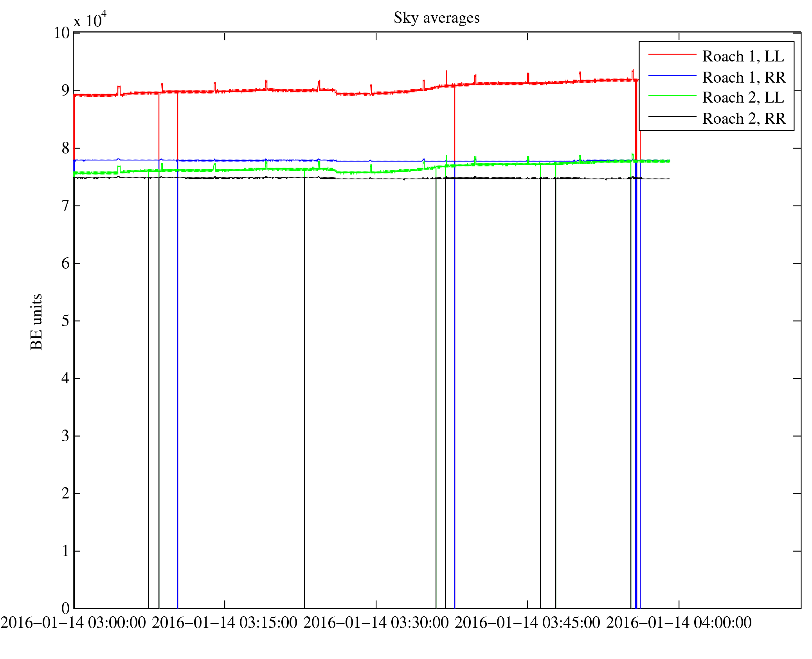Screen dimensions: 812x659
Task: Select the 'Roach 2, LL' legend label
Action: (743, 97)
